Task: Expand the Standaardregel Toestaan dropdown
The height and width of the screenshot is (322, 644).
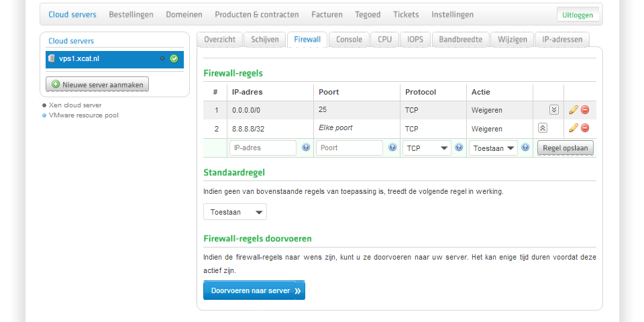Action: [235, 212]
